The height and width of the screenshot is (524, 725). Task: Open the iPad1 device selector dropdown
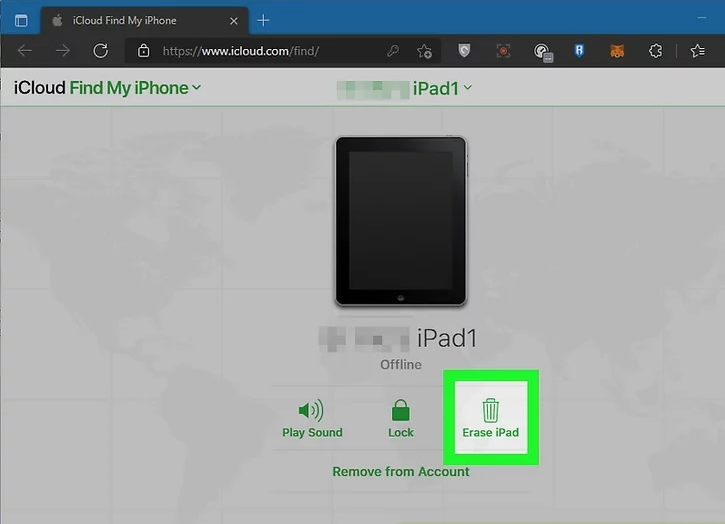point(467,88)
